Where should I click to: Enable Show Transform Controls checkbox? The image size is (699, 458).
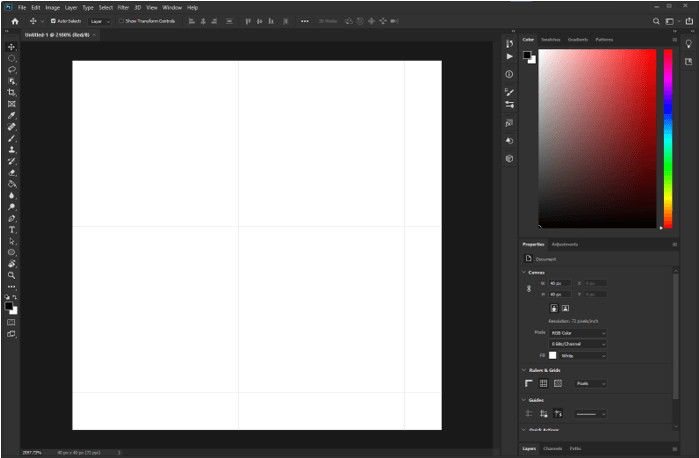pos(122,20)
